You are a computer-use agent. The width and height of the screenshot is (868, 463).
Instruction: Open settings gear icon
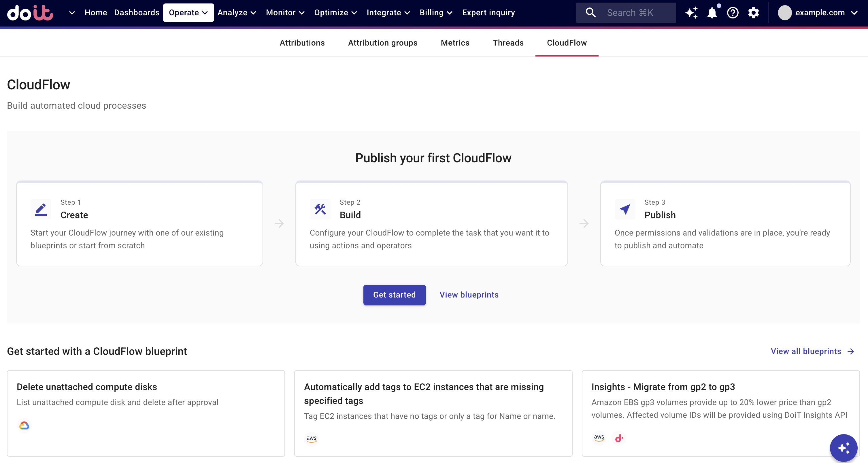(753, 13)
